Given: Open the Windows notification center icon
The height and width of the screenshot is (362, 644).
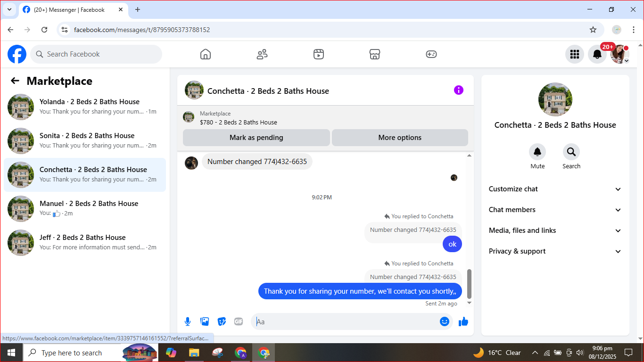Looking at the screenshot, I should [x=628, y=353].
